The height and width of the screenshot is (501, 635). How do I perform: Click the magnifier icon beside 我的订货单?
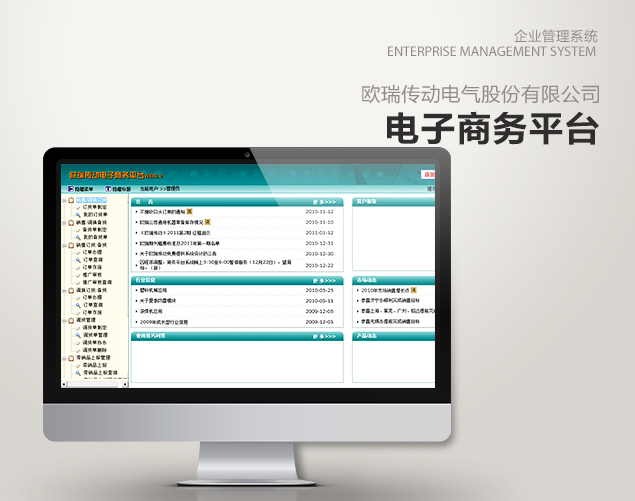point(78,215)
